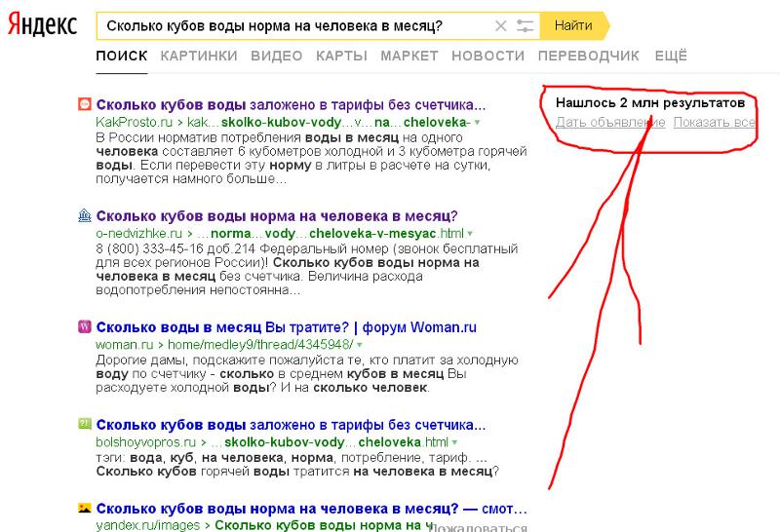Viewport: 780px width, 532px height.
Task: Click the 'Дать объявление' link
Action: (x=610, y=123)
